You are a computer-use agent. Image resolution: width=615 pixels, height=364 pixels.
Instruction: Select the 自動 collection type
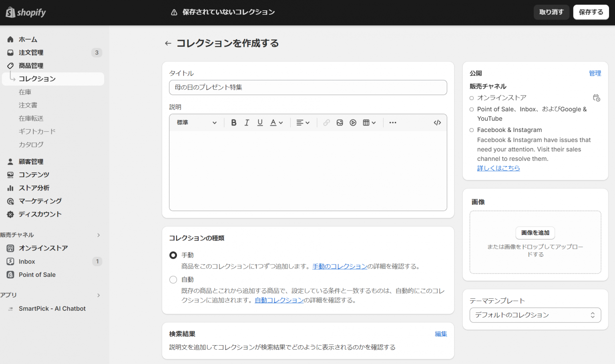[x=173, y=279]
